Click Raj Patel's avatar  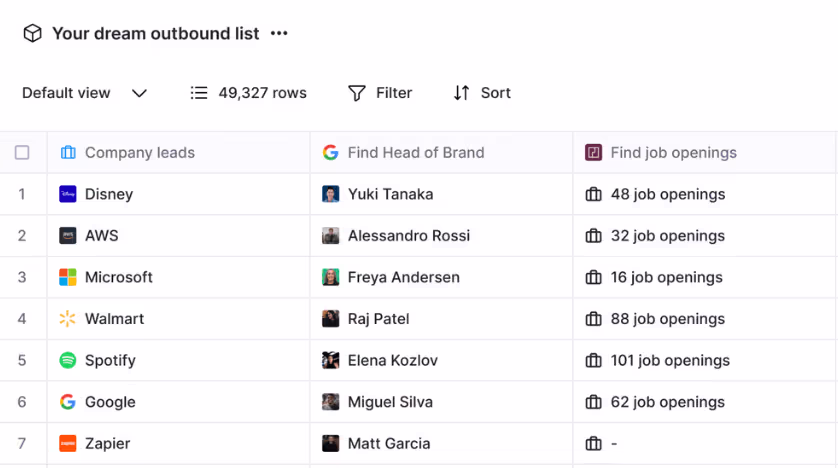pyautogui.click(x=330, y=319)
